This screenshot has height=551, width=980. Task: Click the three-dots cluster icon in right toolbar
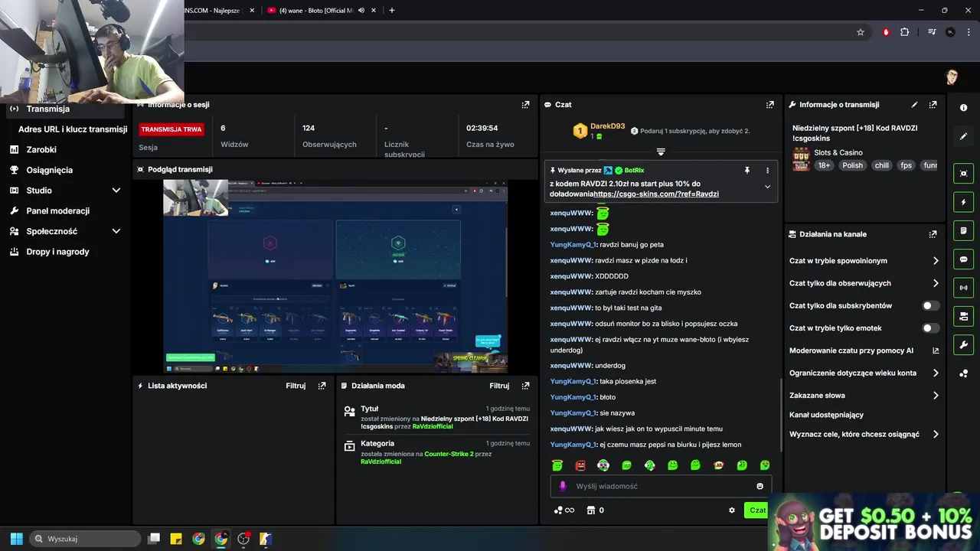[x=963, y=373]
